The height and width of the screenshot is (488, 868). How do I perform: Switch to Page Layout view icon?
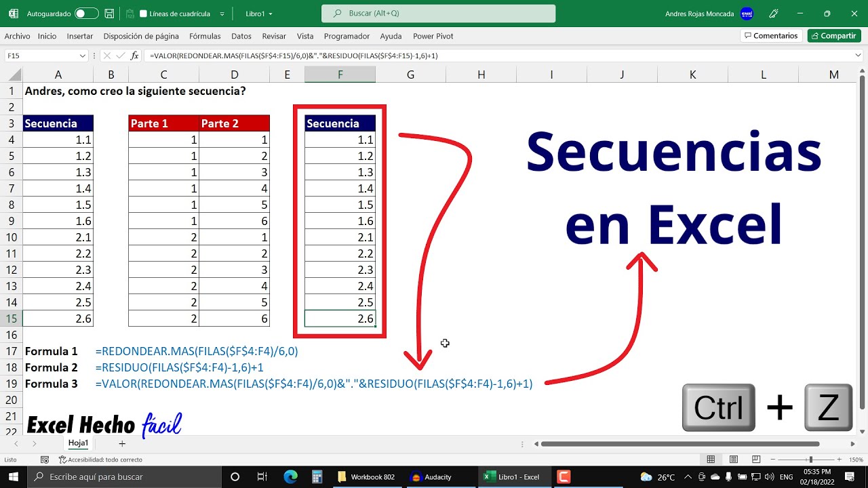click(733, 459)
